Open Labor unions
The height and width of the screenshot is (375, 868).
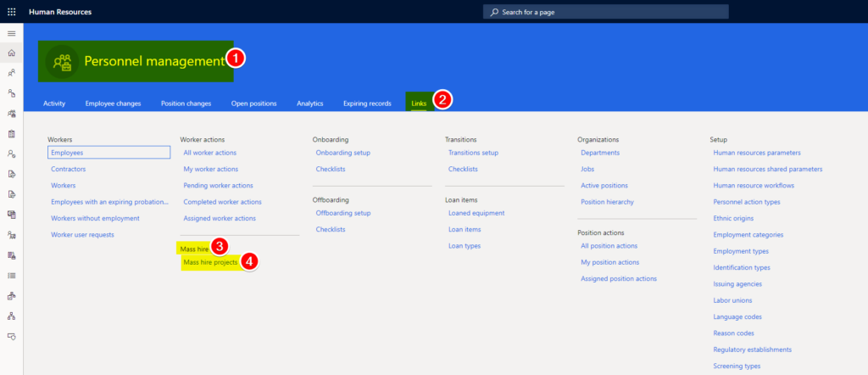click(733, 300)
